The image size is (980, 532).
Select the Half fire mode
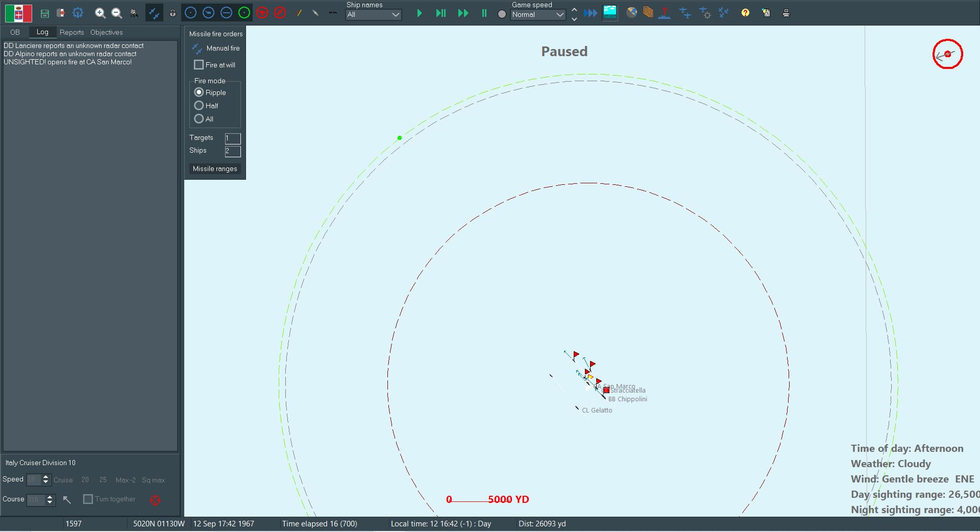point(199,106)
